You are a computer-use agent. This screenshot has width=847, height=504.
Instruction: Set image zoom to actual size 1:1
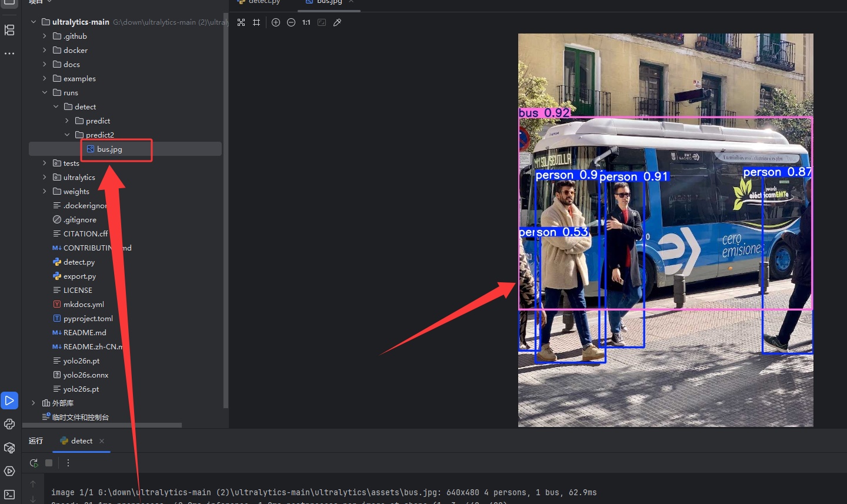pyautogui.click(x=306, y=22)
